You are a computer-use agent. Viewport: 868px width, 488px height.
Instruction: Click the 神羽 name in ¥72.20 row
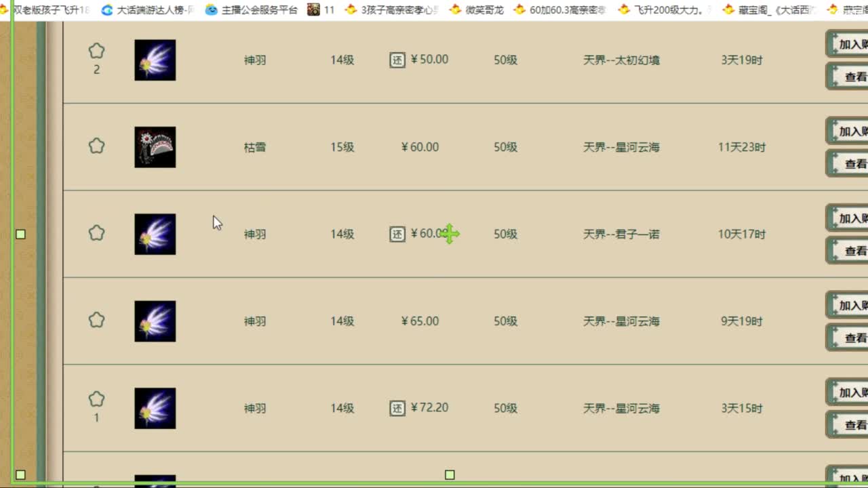(255, 408)
